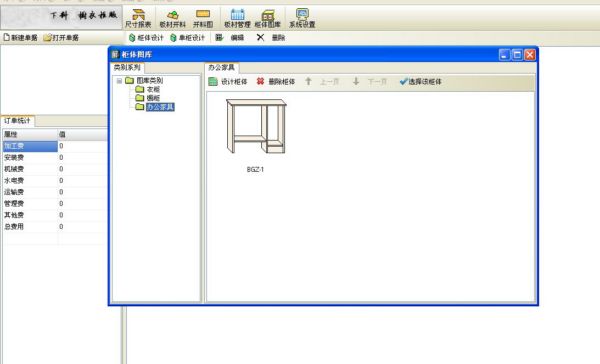Click the 柜体图库 dialog title bar icon
This screenshot has width=600, height=364.
click(x=115, y=54)
